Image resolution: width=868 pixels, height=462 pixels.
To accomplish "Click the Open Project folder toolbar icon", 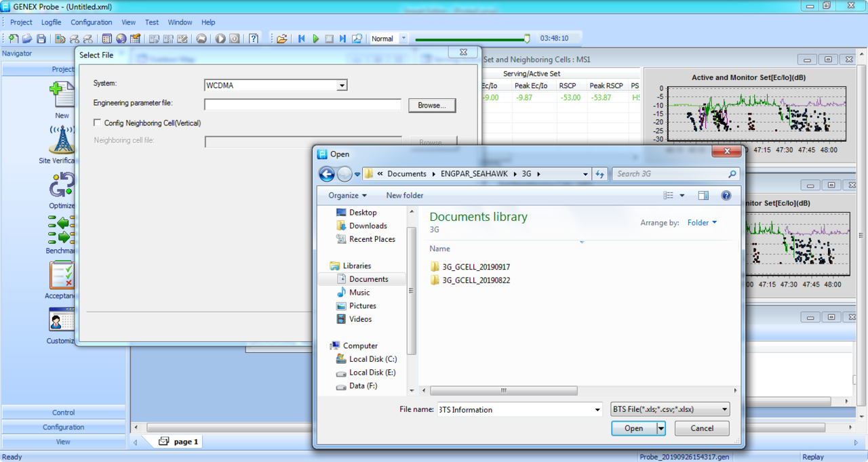I will coord(28,39).
